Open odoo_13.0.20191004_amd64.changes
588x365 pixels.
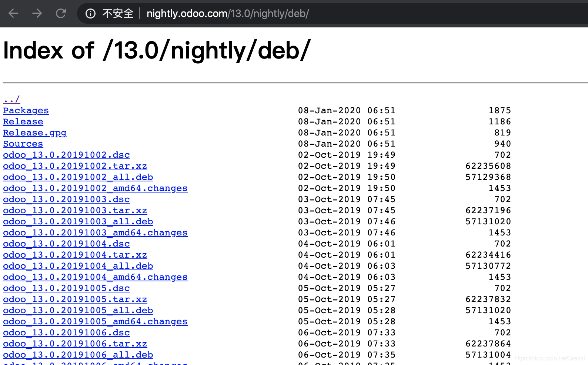click(95, 277)
